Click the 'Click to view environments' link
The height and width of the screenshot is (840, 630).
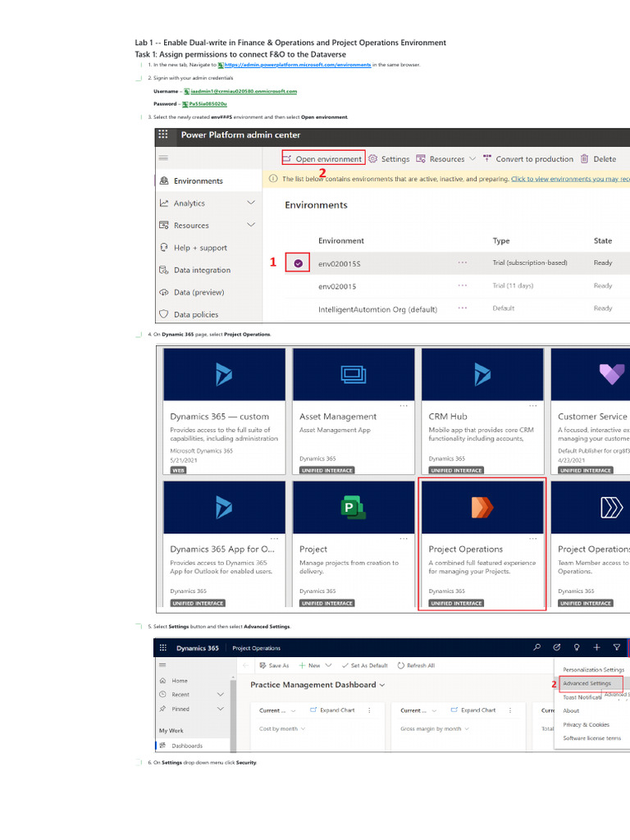click(x=570, y=179)
